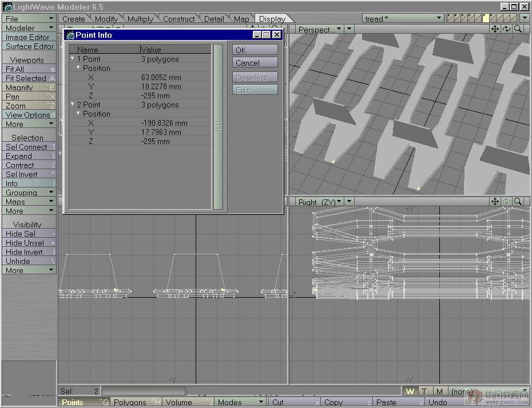Enable the T texture map button
The image size is (532, 408).
click(424, 391)
